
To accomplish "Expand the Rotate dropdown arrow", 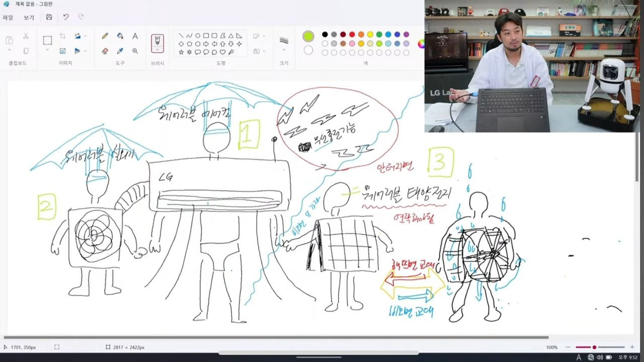I will [85, 36].
